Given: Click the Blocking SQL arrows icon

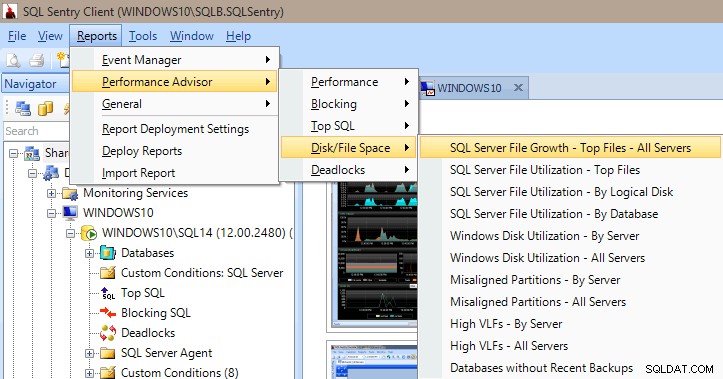Looking at the screenshot, I should 108,313.
